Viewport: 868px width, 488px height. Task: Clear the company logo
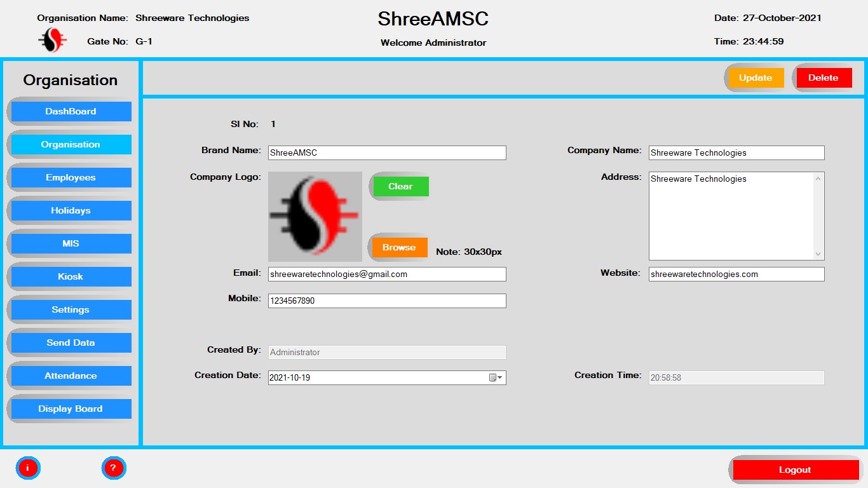coord(401,186)
